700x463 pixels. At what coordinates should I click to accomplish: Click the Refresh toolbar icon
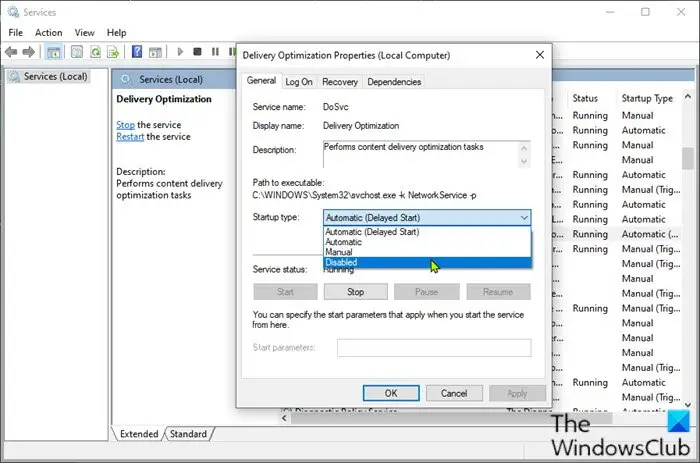(x=95, y=52)
